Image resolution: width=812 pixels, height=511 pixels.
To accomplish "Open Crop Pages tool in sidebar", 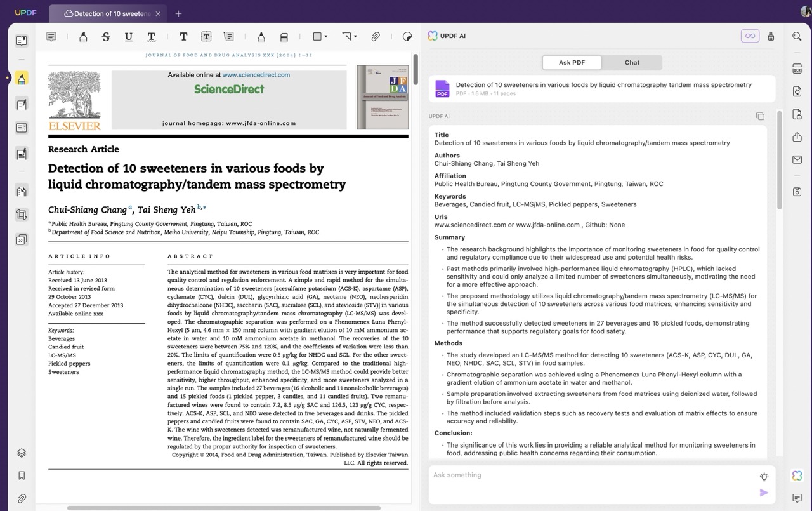I will [x=22, y=215].
